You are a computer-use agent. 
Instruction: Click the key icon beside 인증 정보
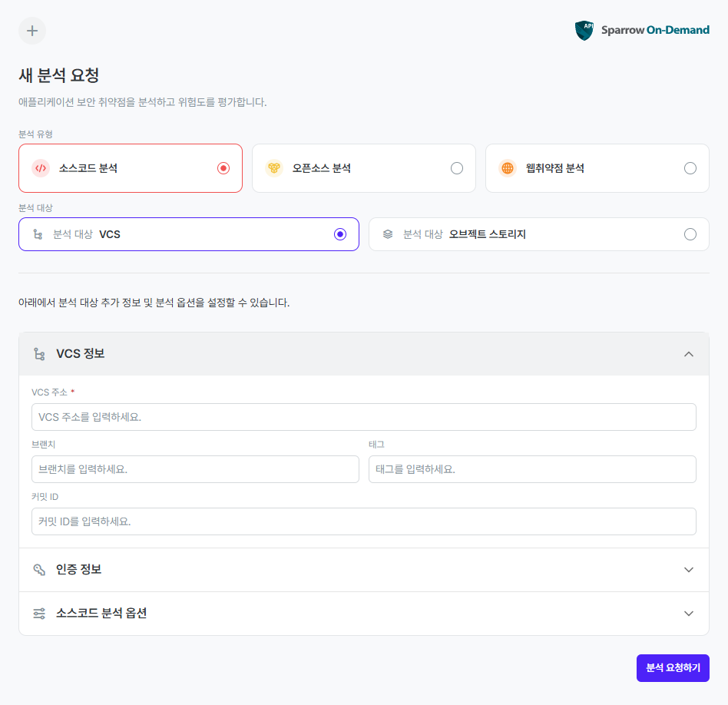(39, 570)
